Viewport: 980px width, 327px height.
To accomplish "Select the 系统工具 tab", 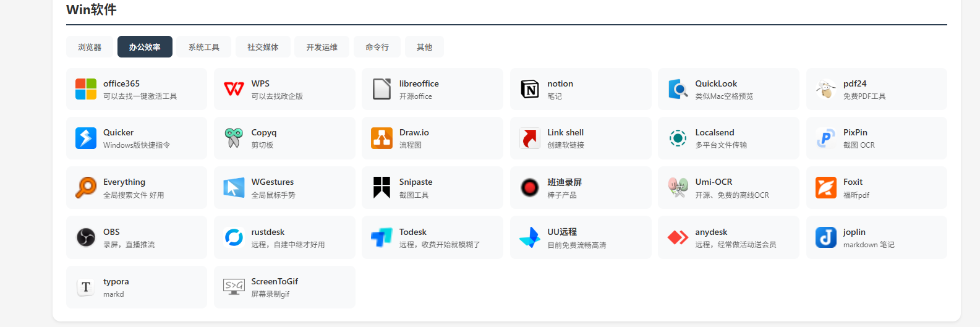I will [x=203, y=47].
